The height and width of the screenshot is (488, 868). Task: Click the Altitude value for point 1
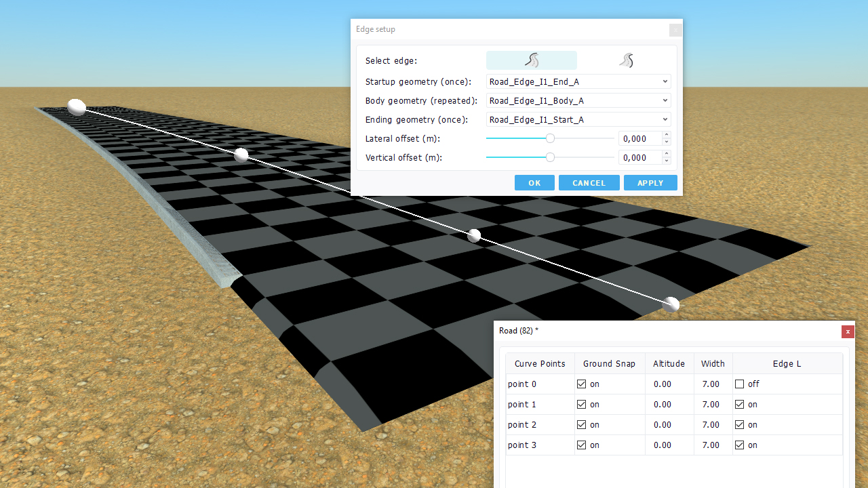tap(662, 405)
